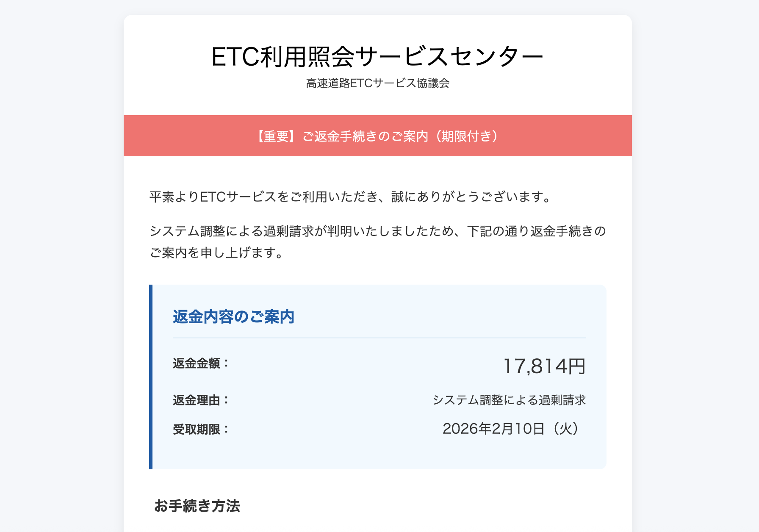
Task: Click the blue vertical bar on refund box
Action: tap(151, 377)
